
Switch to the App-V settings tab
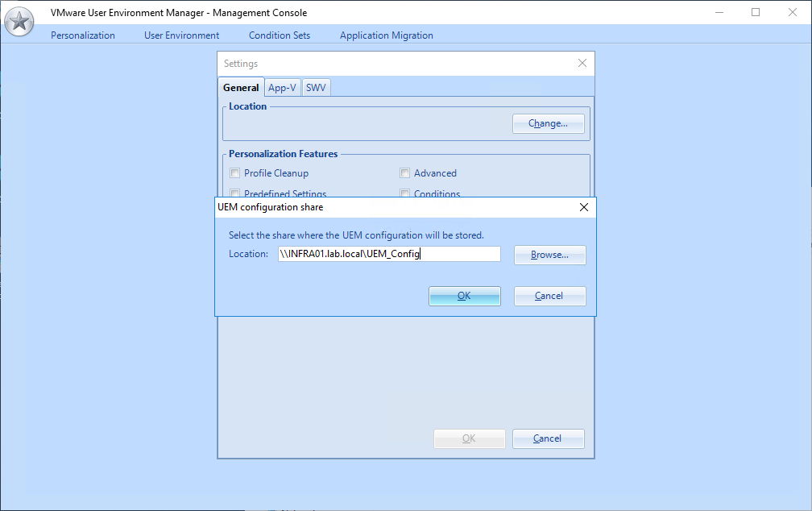tap(282, 88)
